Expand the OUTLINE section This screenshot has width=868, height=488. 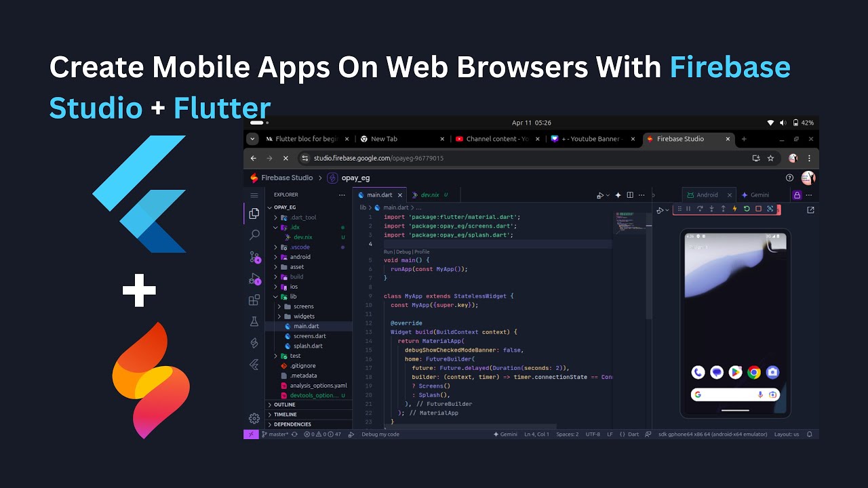click(309, 405)
